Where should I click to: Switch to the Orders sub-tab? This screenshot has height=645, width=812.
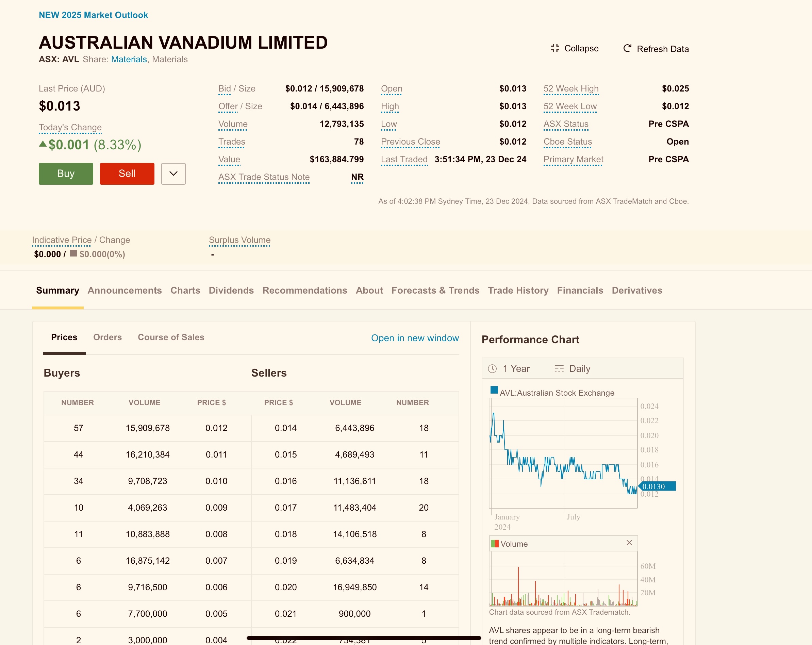pos(107,337)
